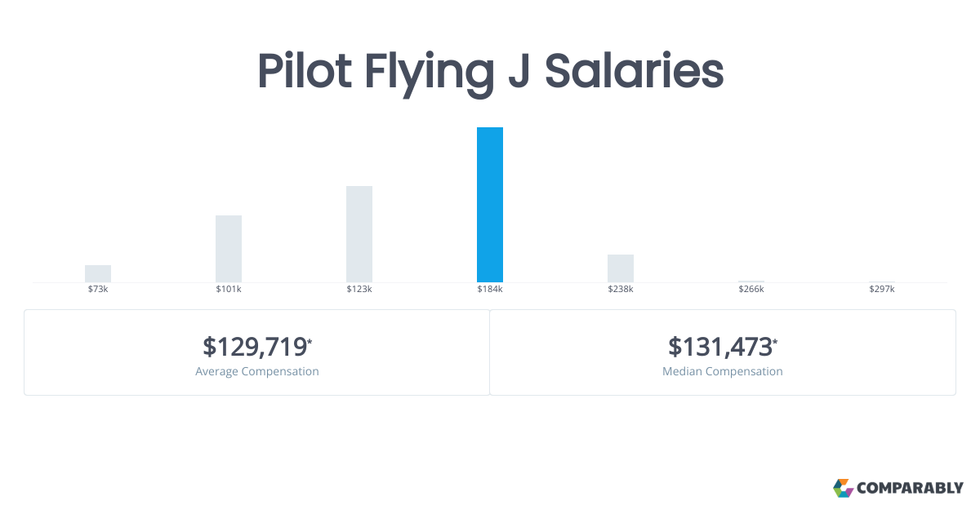
Task: Click the Comparably hexagon logo icon
Action: [x=843, y=488]
